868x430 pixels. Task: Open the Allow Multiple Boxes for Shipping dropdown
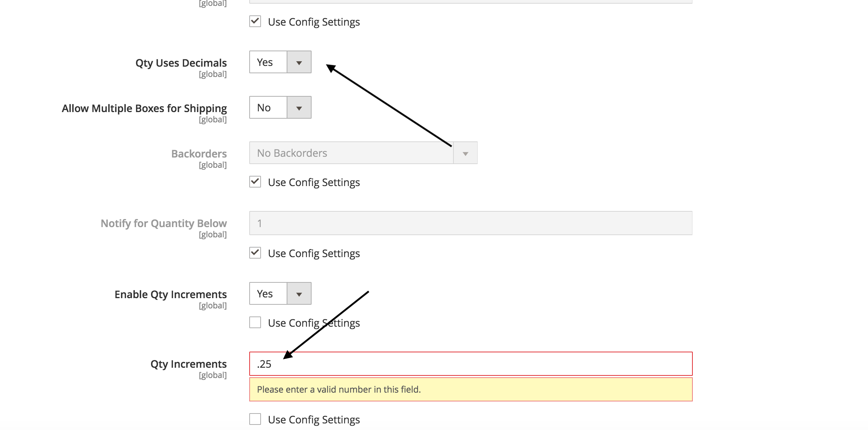(280, 107)
